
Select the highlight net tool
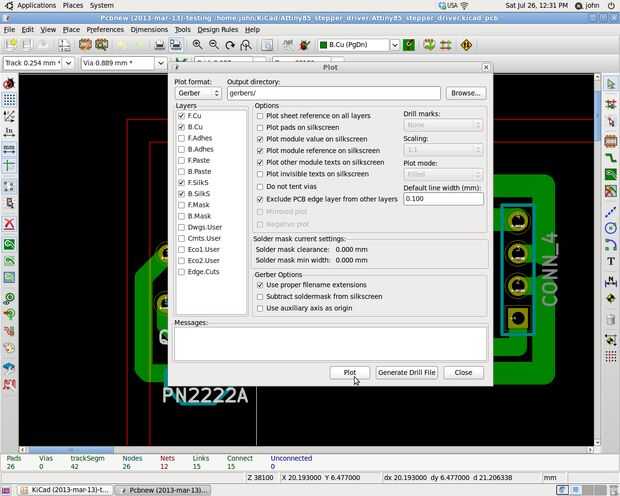(x=611, y=104)
